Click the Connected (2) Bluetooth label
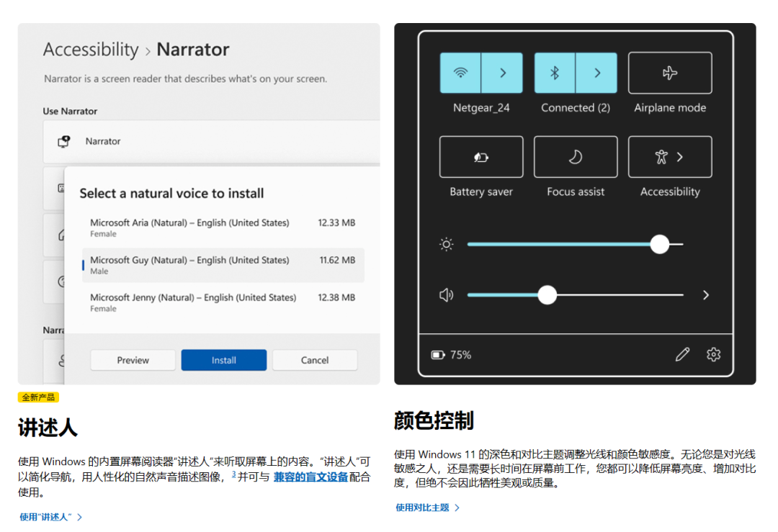778x532 pixels. tap(576, 107)
